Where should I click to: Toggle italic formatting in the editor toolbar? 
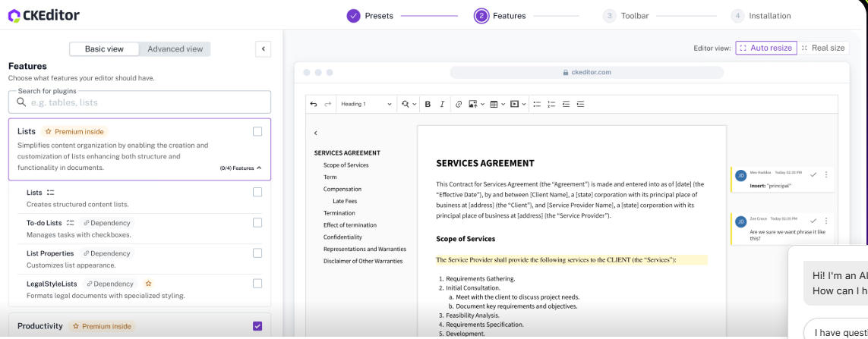coord(442,104)
